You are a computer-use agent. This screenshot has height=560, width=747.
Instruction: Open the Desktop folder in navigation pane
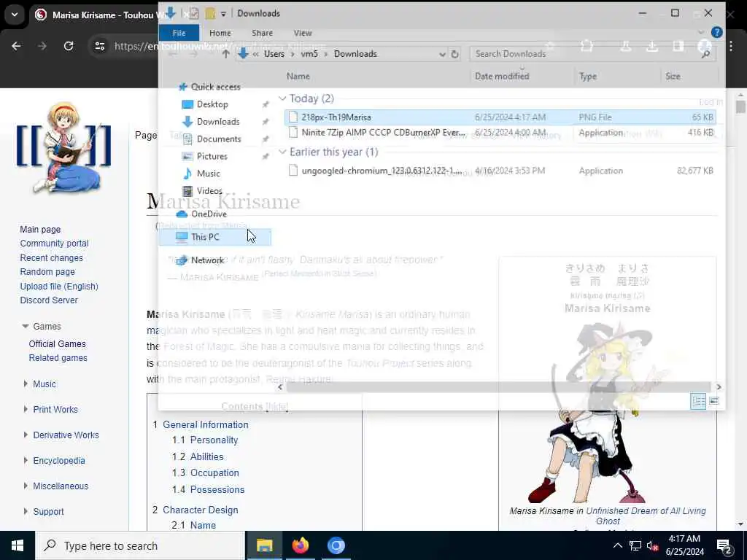[212, 104]
